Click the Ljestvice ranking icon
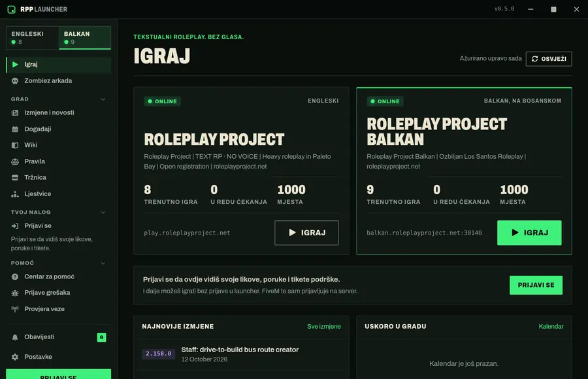This screenshot has height=379, width=588. click(x=15, y=194)
